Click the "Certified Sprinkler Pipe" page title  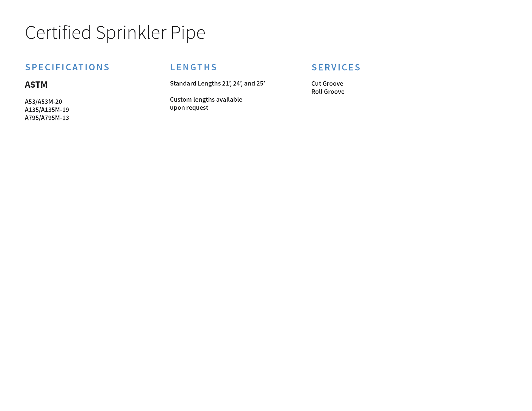click(115, 32)
